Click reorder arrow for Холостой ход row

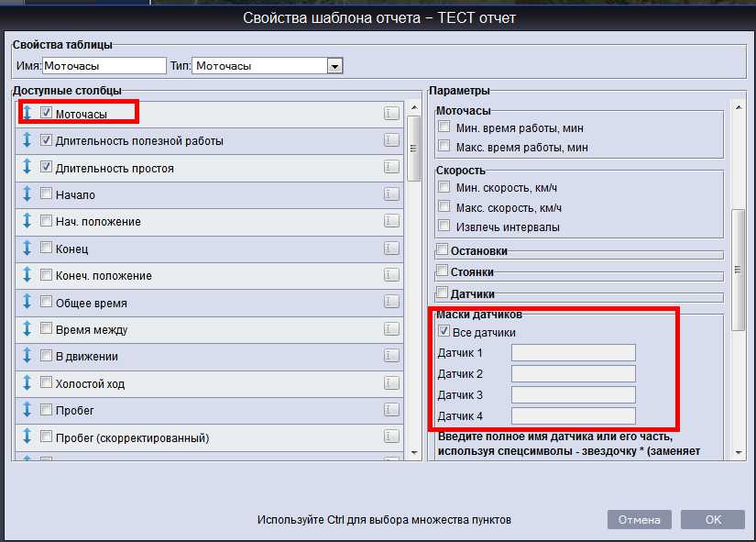(27, 383)
